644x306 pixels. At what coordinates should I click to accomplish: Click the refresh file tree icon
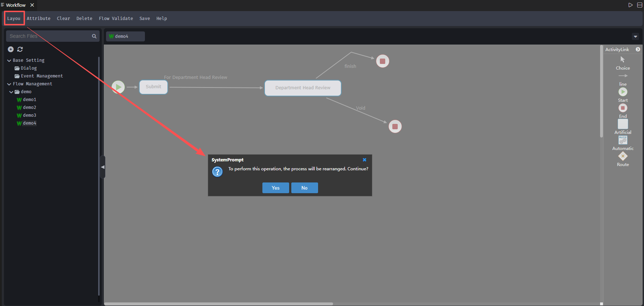[20, 49]
